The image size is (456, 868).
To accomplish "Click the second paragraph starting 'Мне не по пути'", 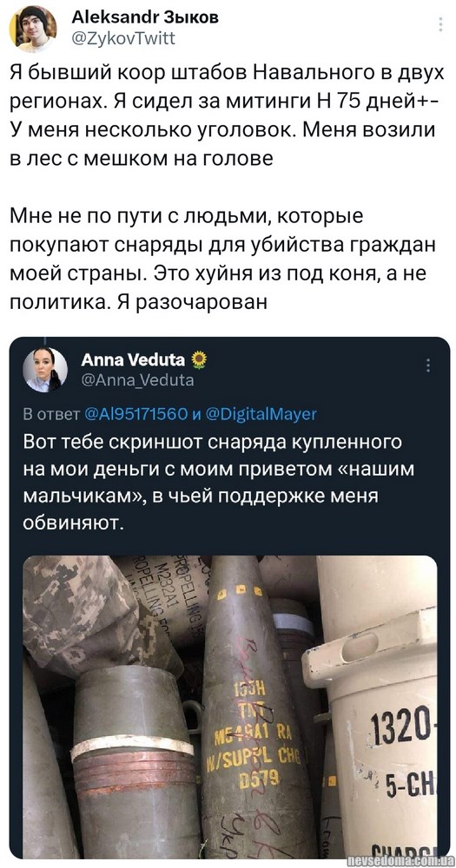I will tap(220, 259).
